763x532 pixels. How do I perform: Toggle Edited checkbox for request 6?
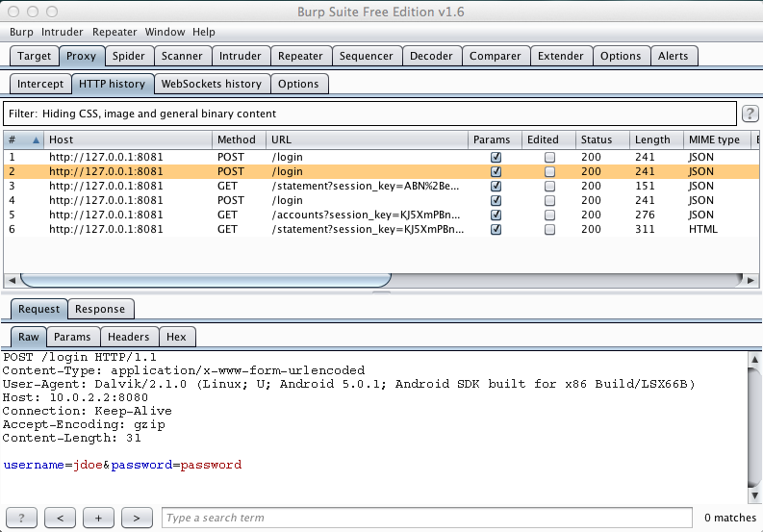click(549, 230)
